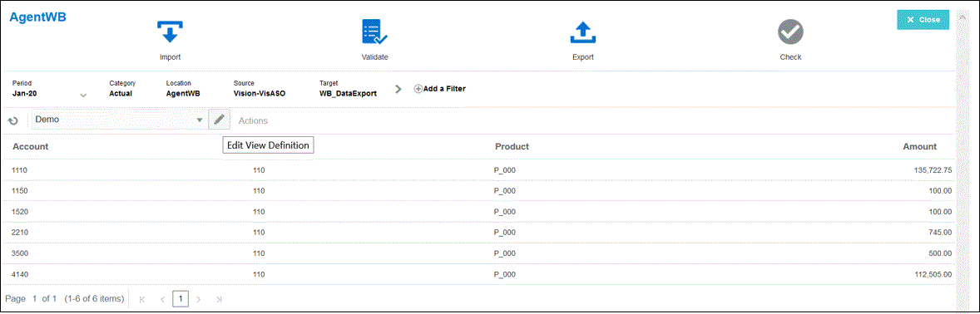This screenshot has width=980, height=314.
Task: Select page number 1 in pagination
Action: click(x=181, y=300)
